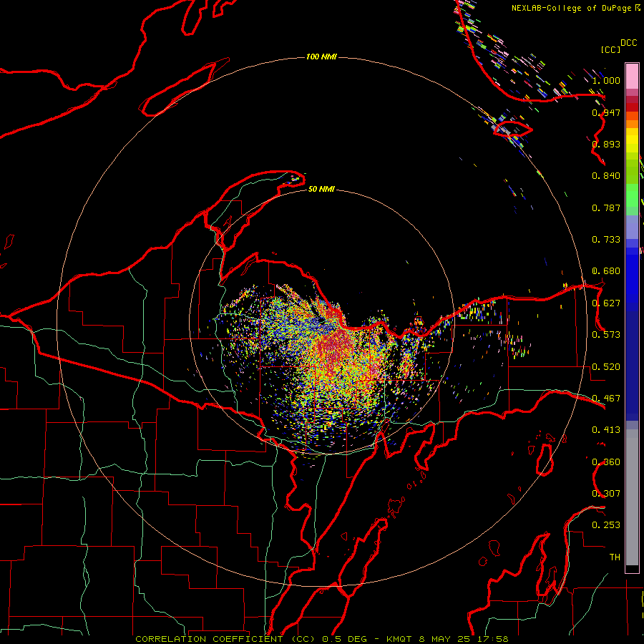
Task: Click the 0.520 scale value
Action: click(x=606, y=367)
